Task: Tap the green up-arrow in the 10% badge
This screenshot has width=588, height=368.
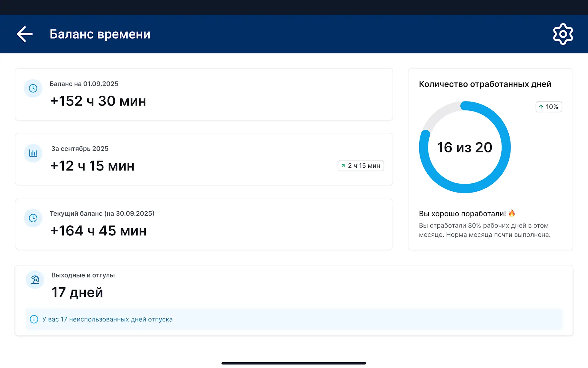Action: point(541,107)
